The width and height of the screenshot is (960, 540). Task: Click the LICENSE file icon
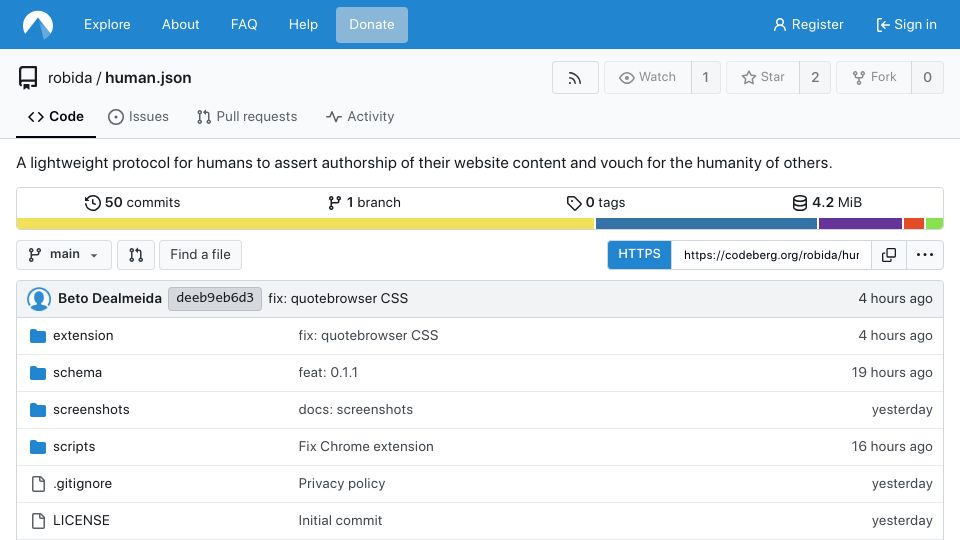pos(38,520)
